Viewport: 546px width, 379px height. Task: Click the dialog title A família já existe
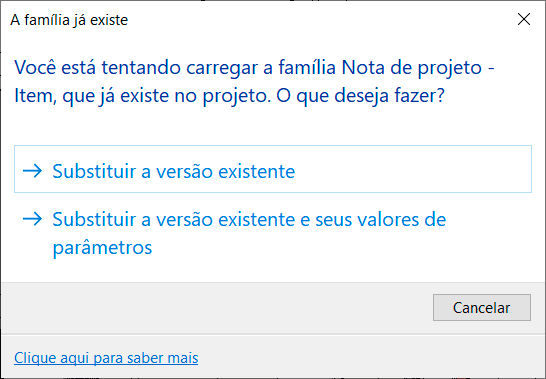point(69,20)
